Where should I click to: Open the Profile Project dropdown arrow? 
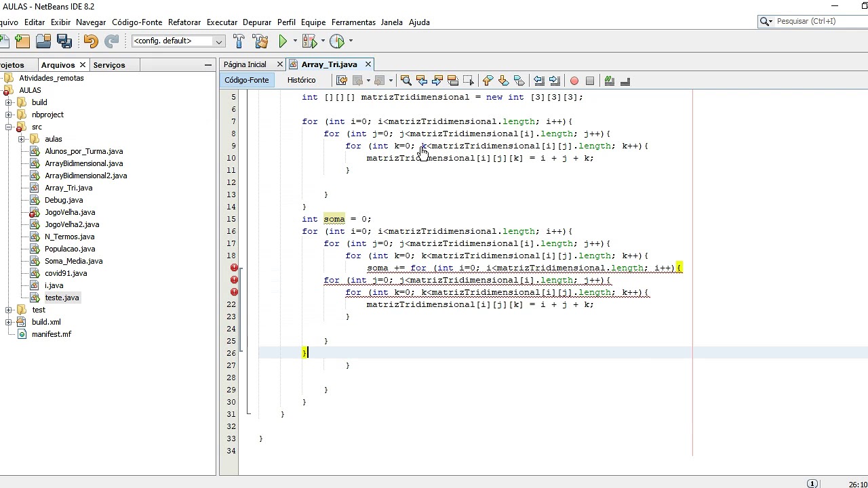[x=351, y=41]
